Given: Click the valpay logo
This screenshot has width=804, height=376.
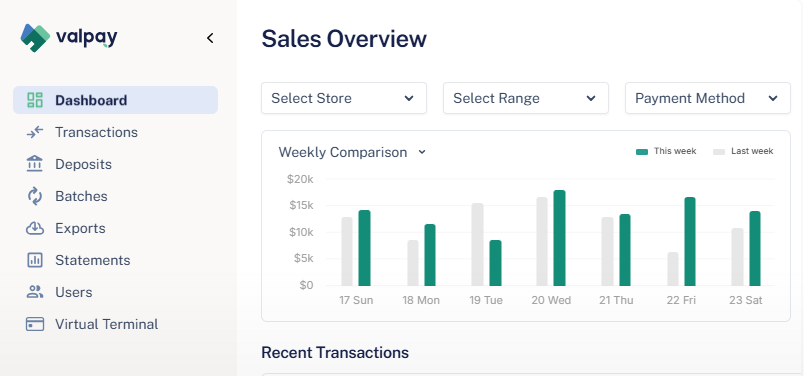Looking at the screenshot, I should click(x=69, y=37).
